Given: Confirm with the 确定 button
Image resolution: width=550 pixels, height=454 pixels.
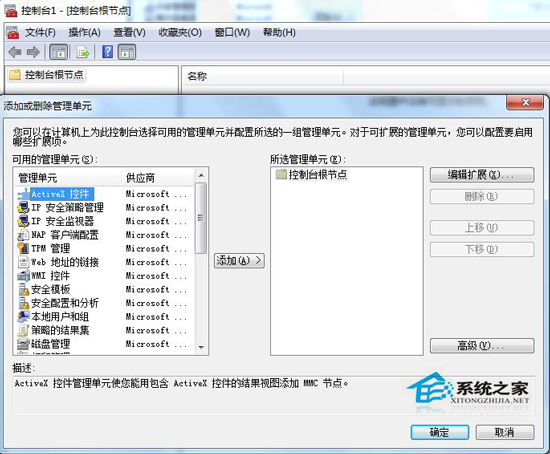Looking at the screenshot, I should click(x=440, y=433).
